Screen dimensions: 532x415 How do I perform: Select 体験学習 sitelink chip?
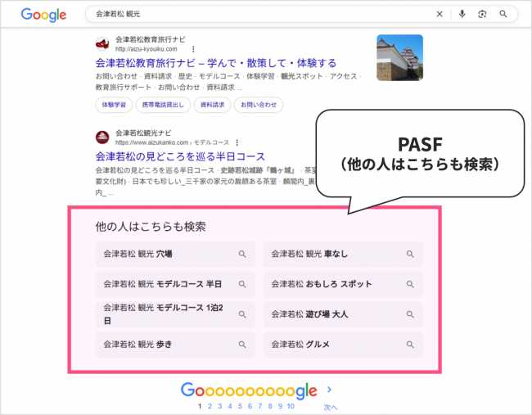point(114,105)
